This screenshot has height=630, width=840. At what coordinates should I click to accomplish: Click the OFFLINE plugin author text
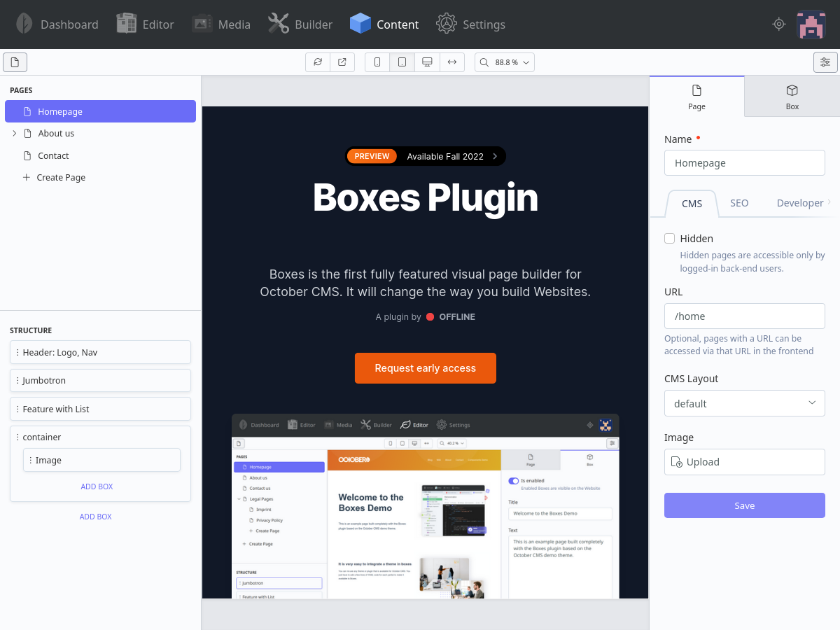(x=457, y=317)
